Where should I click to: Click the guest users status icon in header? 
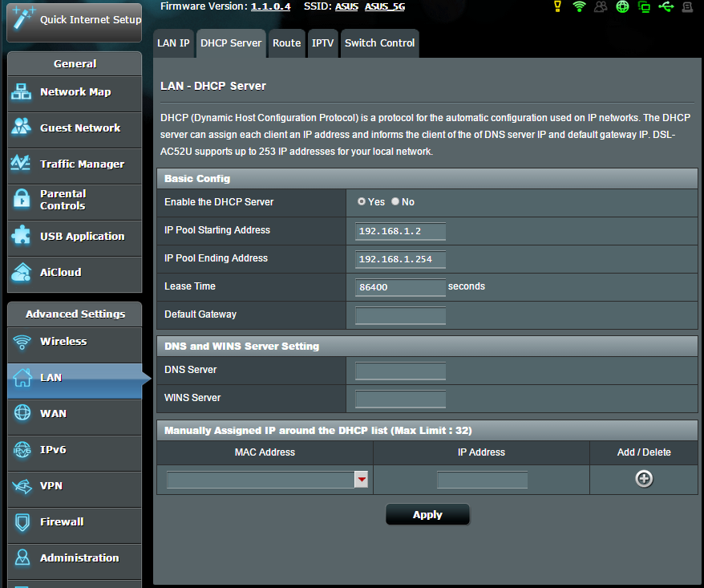click(601, 6)
